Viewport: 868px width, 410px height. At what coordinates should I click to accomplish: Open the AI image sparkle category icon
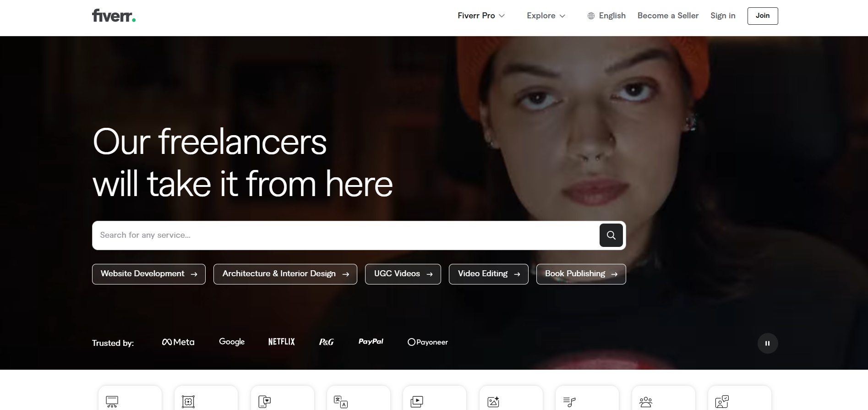point(493,401)
